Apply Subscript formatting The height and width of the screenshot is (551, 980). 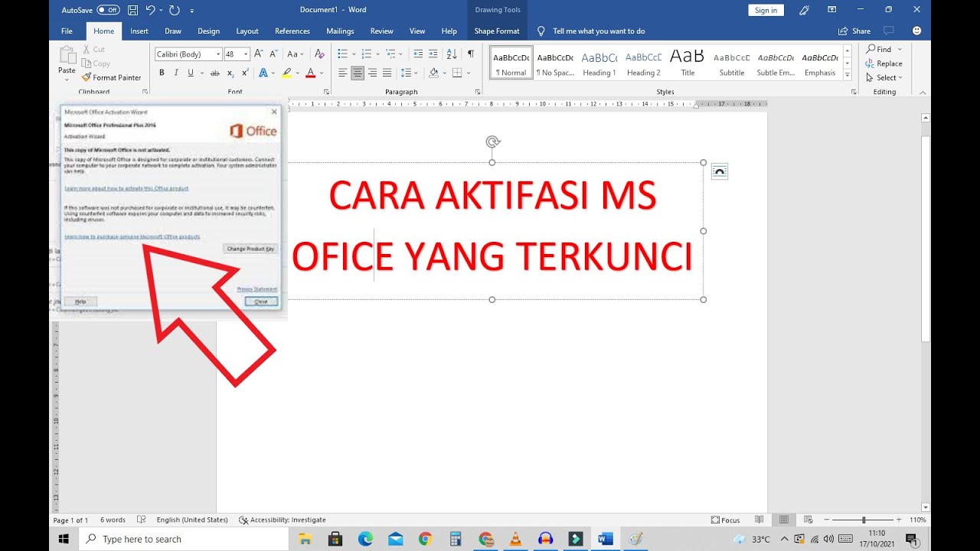coord(230,73)
